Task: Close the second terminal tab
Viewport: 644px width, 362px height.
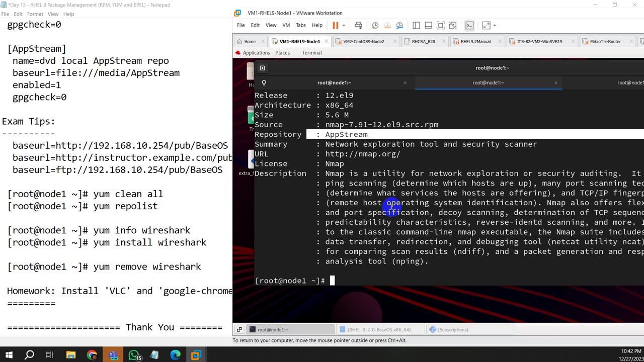Action: [556, 83]
